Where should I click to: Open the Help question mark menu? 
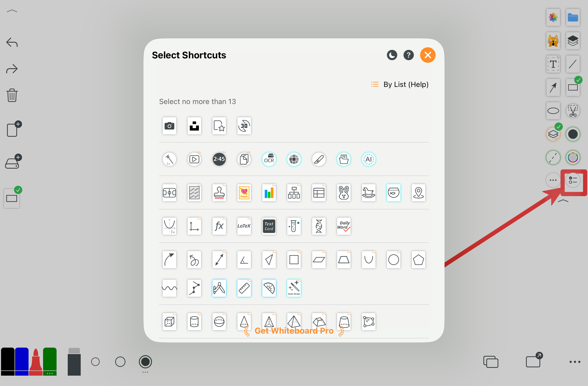[408, 55]
